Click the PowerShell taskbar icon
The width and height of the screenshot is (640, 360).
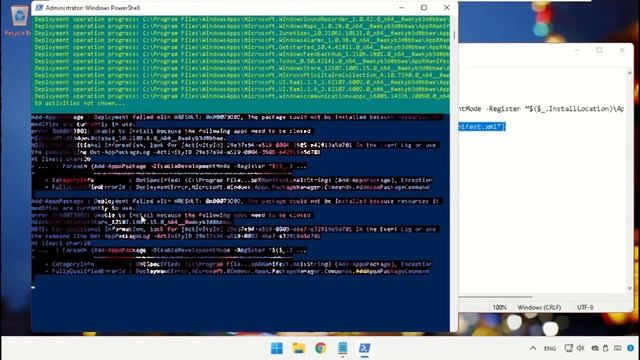(364, 348)
